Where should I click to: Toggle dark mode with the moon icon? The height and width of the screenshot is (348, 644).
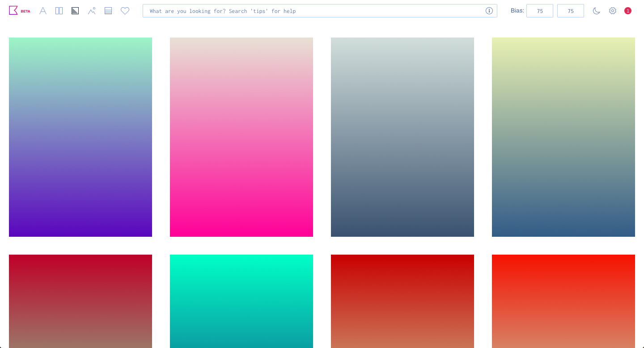[x=597, y=11]
